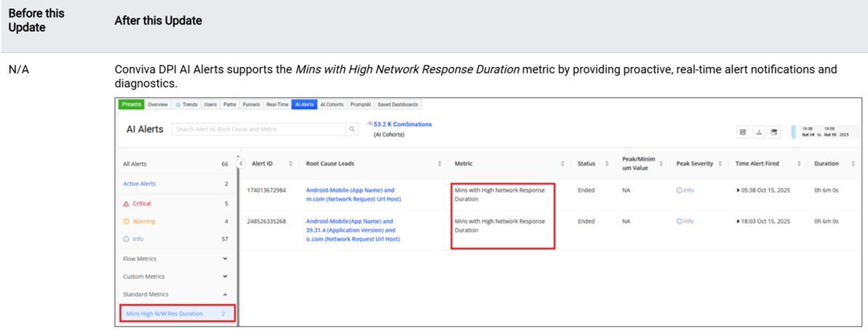This screenshot has height=330, width=868.
Task: Filter by Critical alerts in sidebar
Action: tap(142, 204)
